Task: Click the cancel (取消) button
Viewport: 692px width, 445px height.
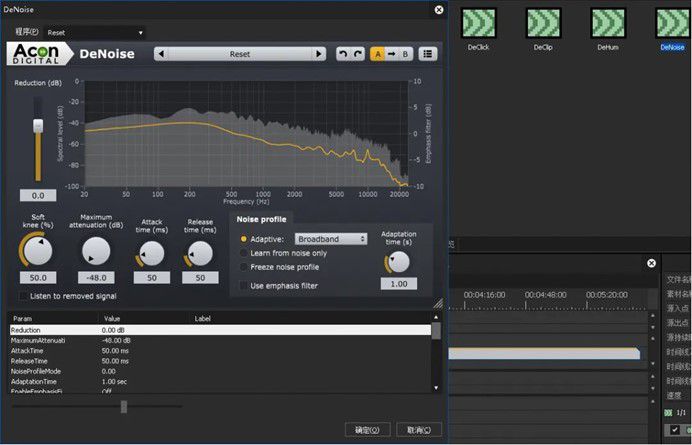Action: click(x=419, y=430)
